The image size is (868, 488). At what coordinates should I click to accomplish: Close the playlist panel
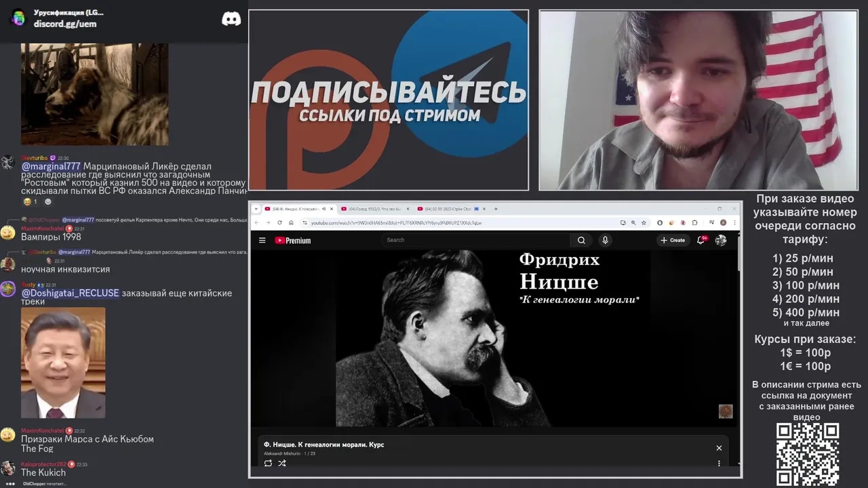[719, 448]
